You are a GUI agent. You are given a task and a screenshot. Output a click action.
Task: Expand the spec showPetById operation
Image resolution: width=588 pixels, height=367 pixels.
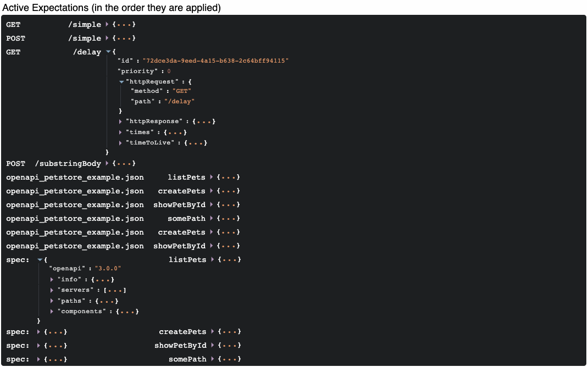(213, 346)
